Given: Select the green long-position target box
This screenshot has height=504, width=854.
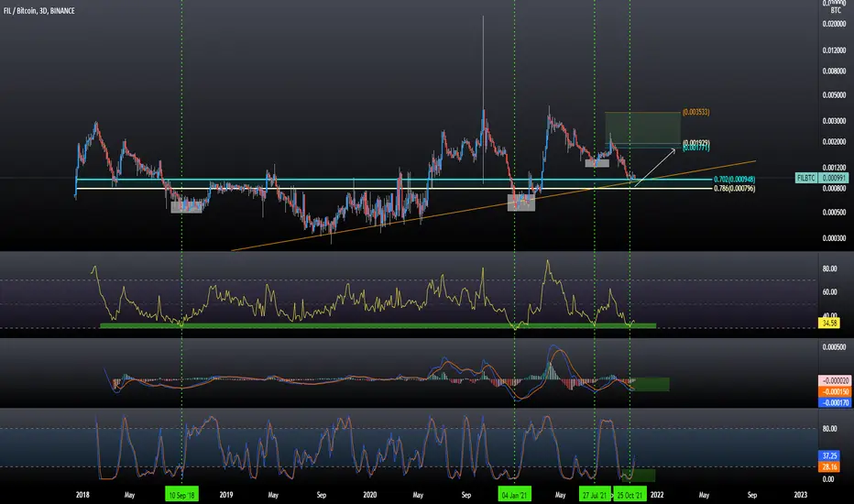Looking at the screenshot, I should pyautogui.click(x=642, y=128).
